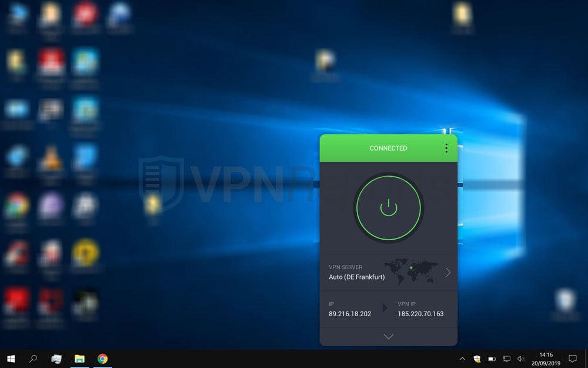This screenshot has height=368, width=588.
Task: Show hidden system tray icons
Action: tap(462, 359)
